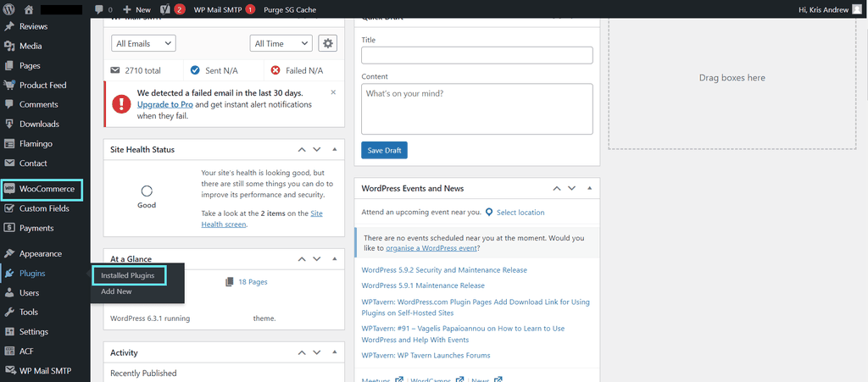
Task: Open the Upgrade to Pro link
Action: click(165, 104)
